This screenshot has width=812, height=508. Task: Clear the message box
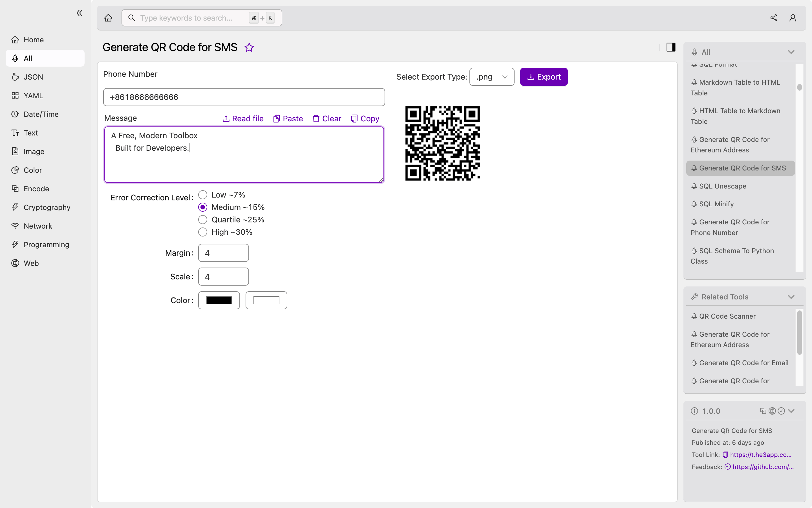(327, 119)
